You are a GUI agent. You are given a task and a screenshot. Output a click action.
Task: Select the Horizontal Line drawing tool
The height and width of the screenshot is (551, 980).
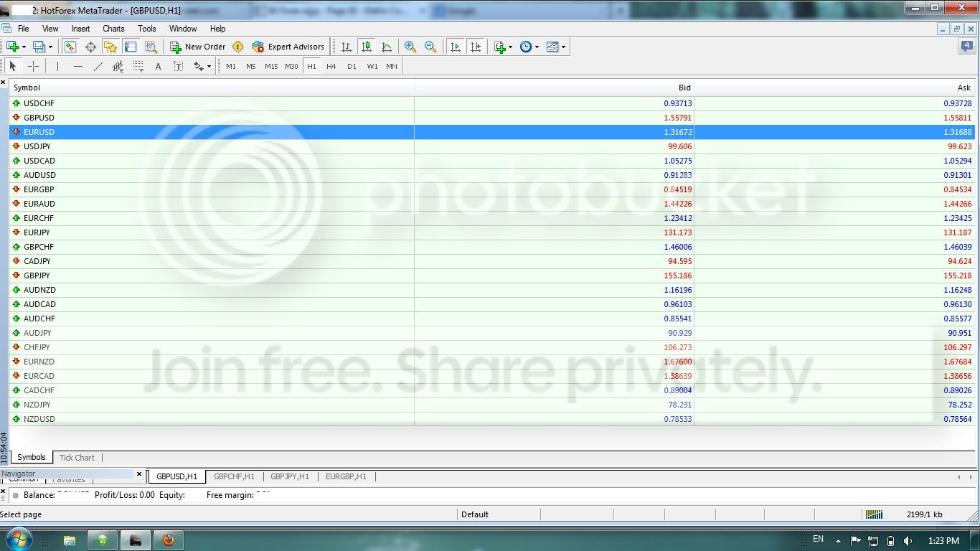coord(78,66)
